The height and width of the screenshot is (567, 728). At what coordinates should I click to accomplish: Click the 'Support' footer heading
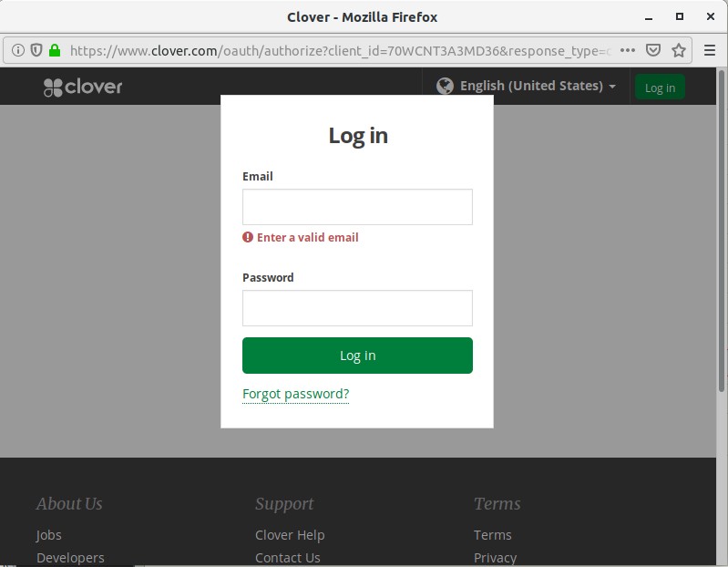click(284, 504)
